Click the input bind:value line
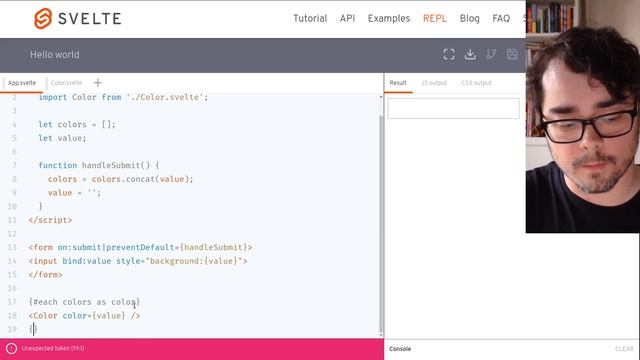Viewport: 640px width, 360px height. (x=138, y=261)
